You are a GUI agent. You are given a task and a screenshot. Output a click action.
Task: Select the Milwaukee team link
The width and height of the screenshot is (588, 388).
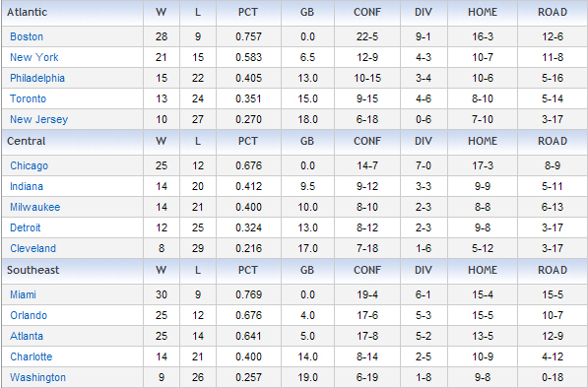tap(35, 207)
